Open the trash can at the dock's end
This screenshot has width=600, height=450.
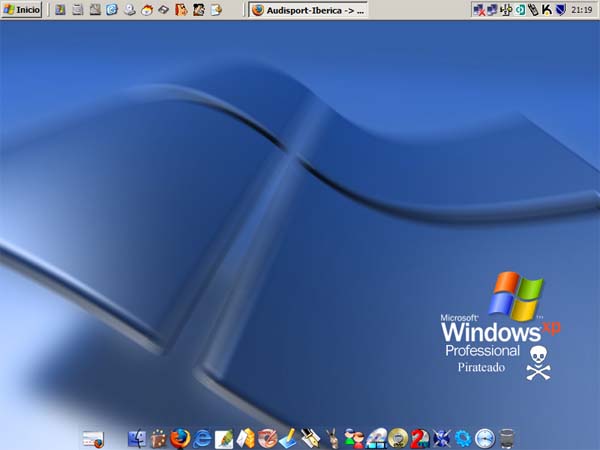click(507, 439)
